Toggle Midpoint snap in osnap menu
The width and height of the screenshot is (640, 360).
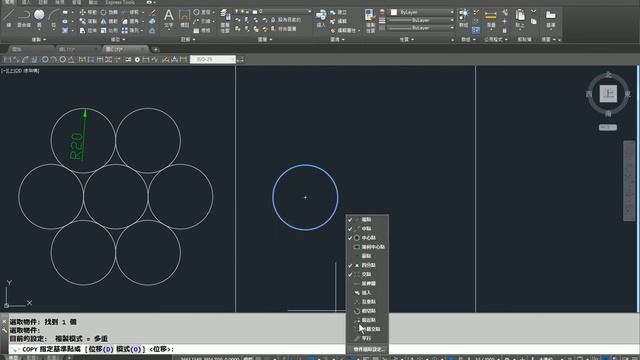click(367, 229)
